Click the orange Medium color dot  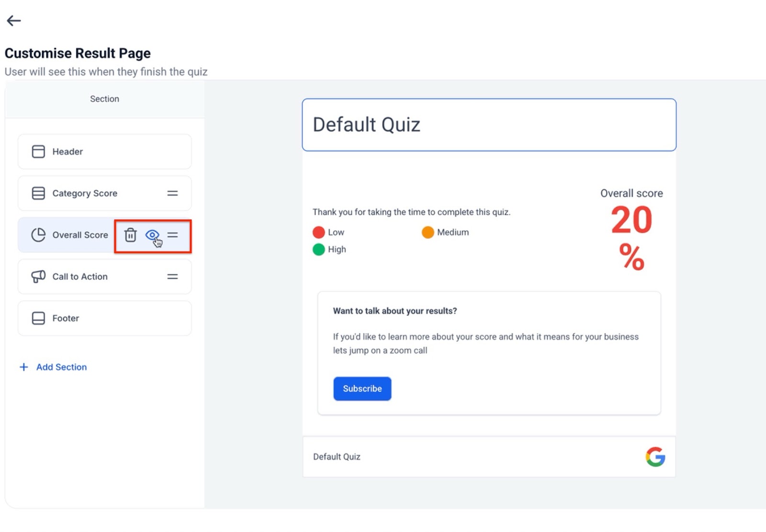tap(428, 233)
